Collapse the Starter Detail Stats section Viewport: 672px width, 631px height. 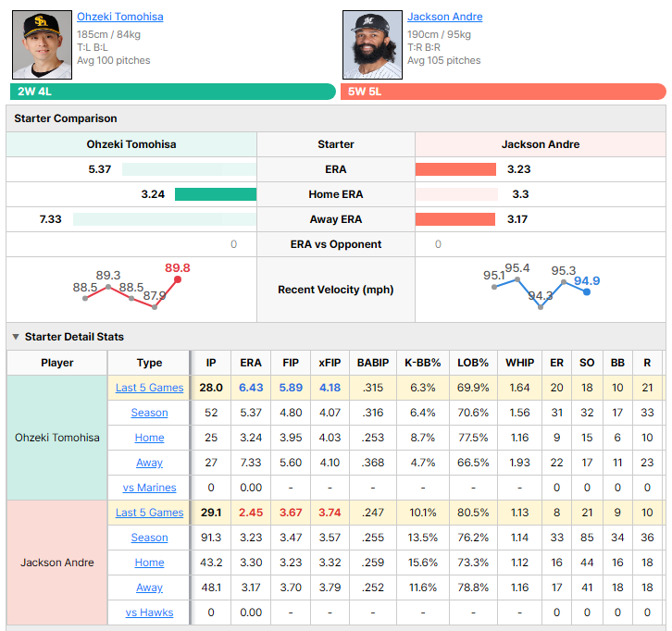[16, 337]
